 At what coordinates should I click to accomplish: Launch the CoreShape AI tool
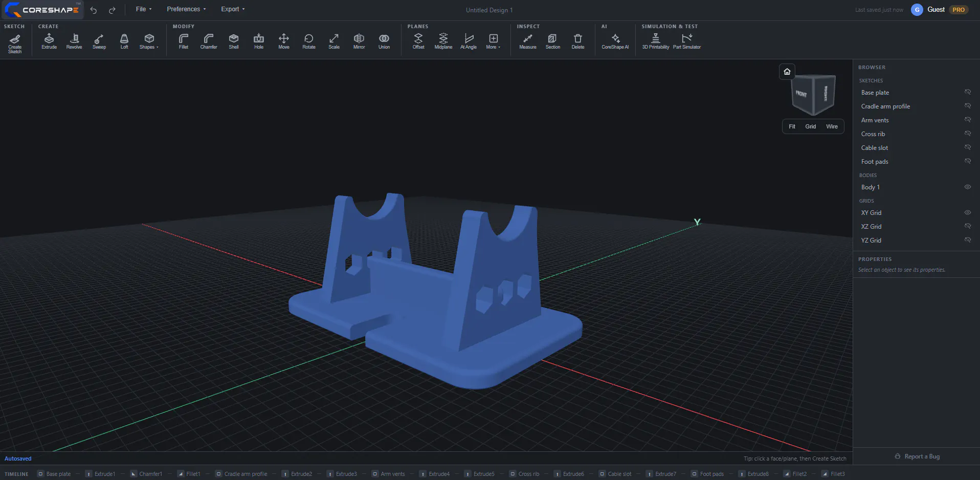pyautogui.click(x=615, y=41)
